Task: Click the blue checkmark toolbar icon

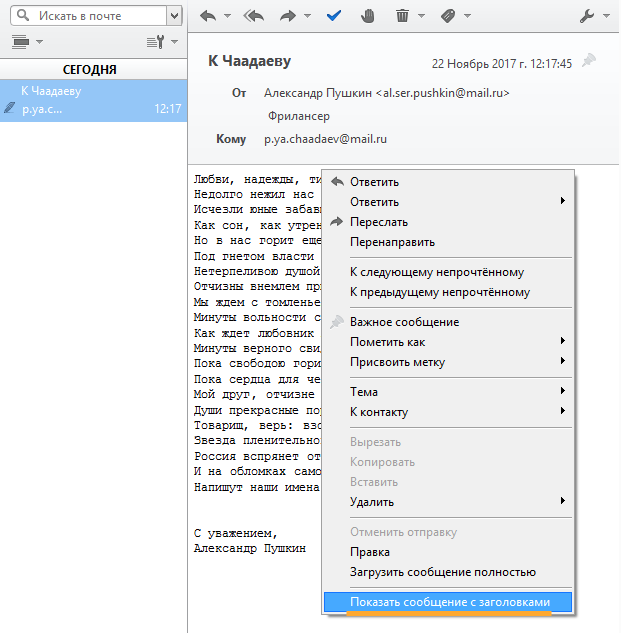Action: pos(334,16)
